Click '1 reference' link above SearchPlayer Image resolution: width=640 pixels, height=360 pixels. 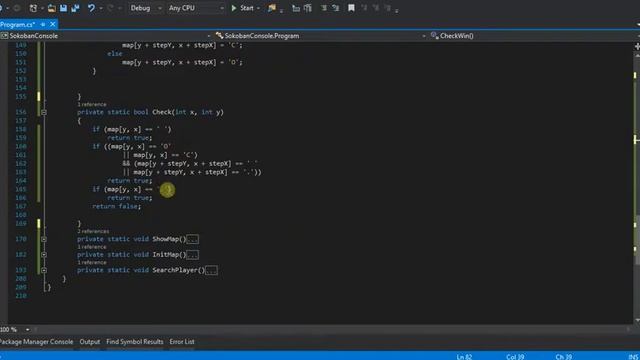(92, 262)
